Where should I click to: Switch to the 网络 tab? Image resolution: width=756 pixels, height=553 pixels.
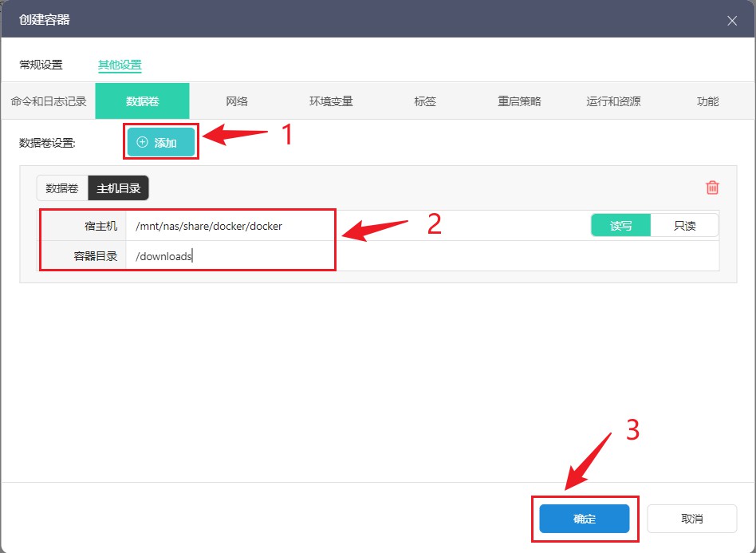point(237,101)
